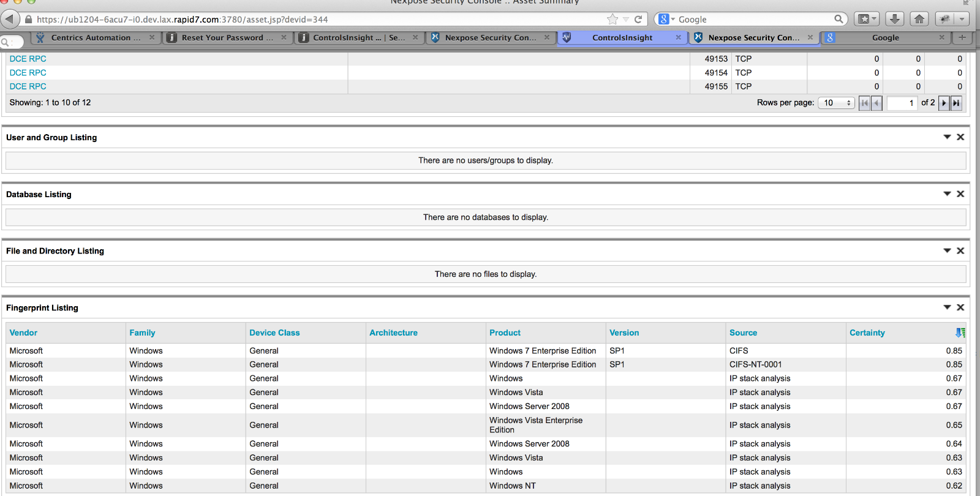980x496 pixels.
Task: Click the Google search box
Action: pos(754,19)
